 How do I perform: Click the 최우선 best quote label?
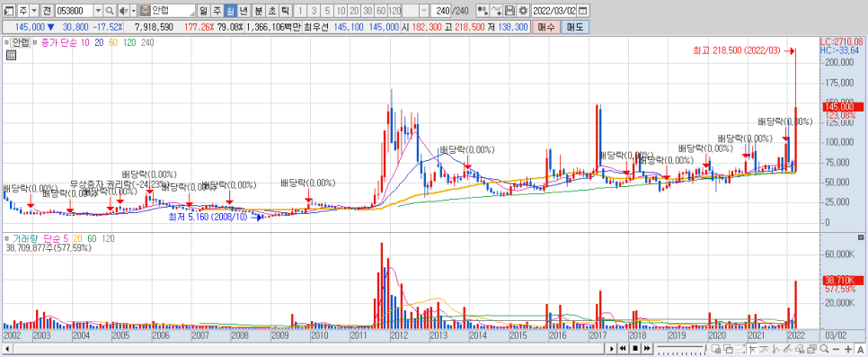[x=316, y=27]
